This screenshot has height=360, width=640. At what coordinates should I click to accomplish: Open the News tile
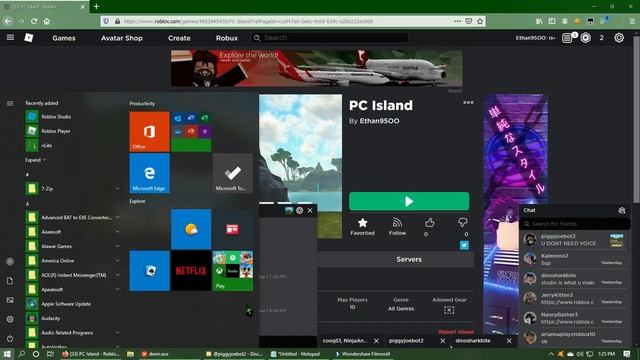(233, 229)
